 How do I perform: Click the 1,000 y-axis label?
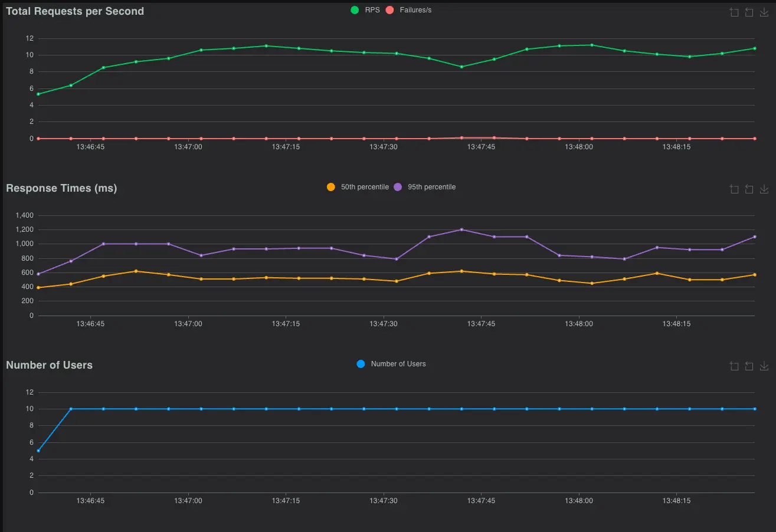tap(25, 244)
